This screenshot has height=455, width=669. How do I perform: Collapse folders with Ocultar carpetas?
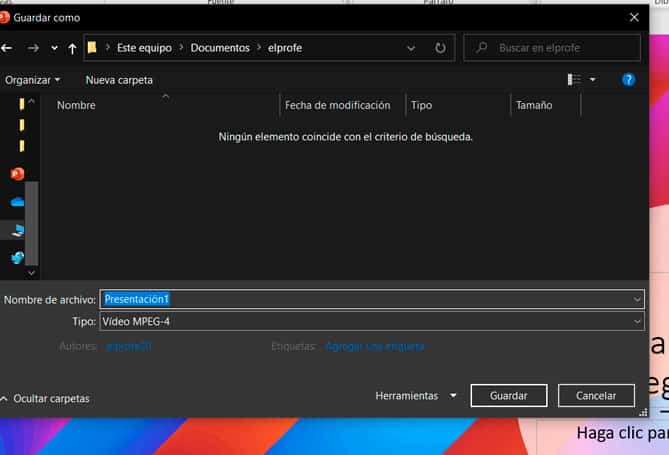click(x=45, y=398)
